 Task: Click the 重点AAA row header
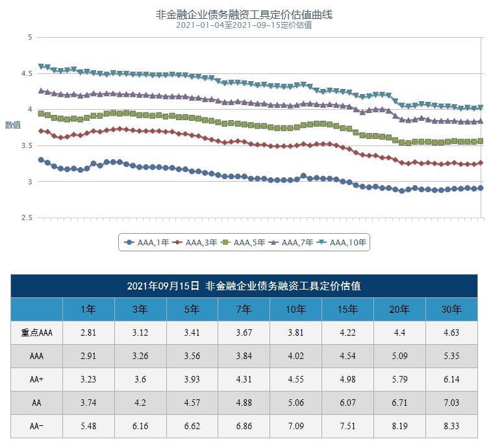pyautogui.click(x=36, y=333)
